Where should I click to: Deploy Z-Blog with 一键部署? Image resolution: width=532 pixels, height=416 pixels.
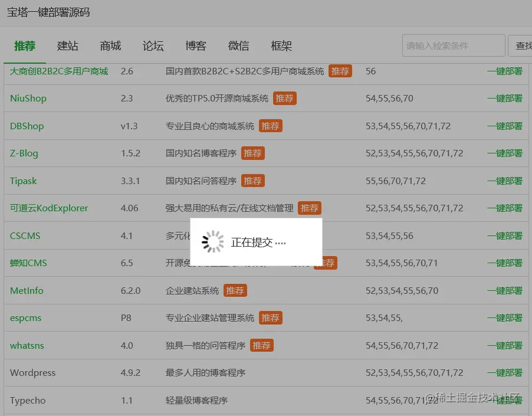click(504, 153)
